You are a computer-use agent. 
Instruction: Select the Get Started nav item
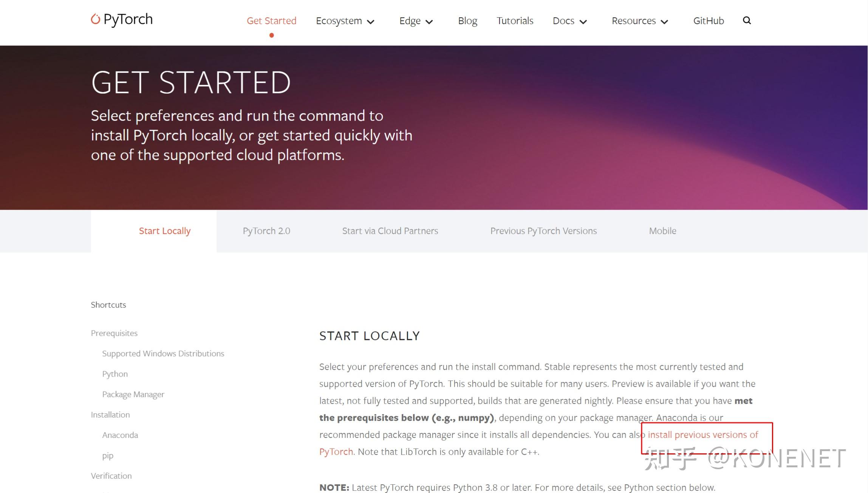pyautogui.click(x=271, y=21)
